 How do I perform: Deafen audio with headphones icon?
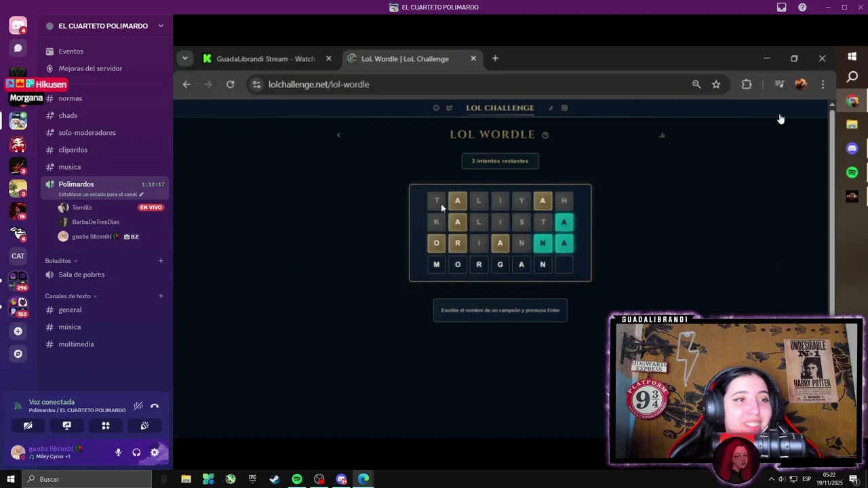[x=136, y=453]
